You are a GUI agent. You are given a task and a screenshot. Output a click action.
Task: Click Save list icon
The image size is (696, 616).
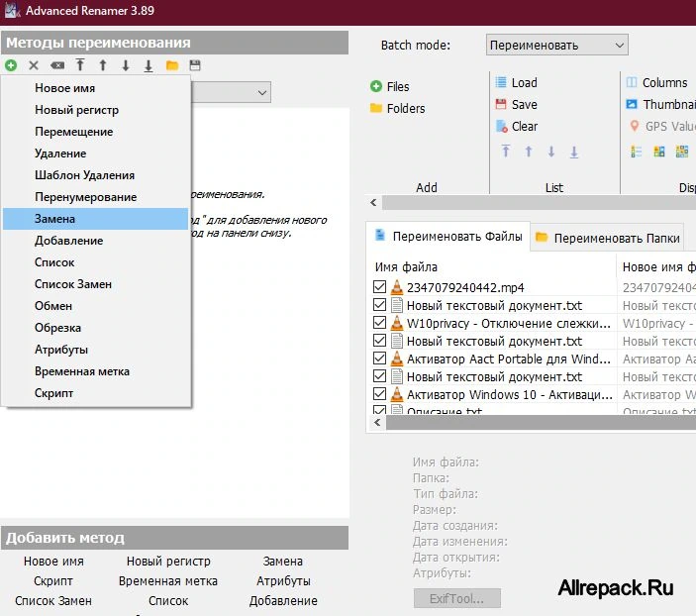[x=516, y=104]
